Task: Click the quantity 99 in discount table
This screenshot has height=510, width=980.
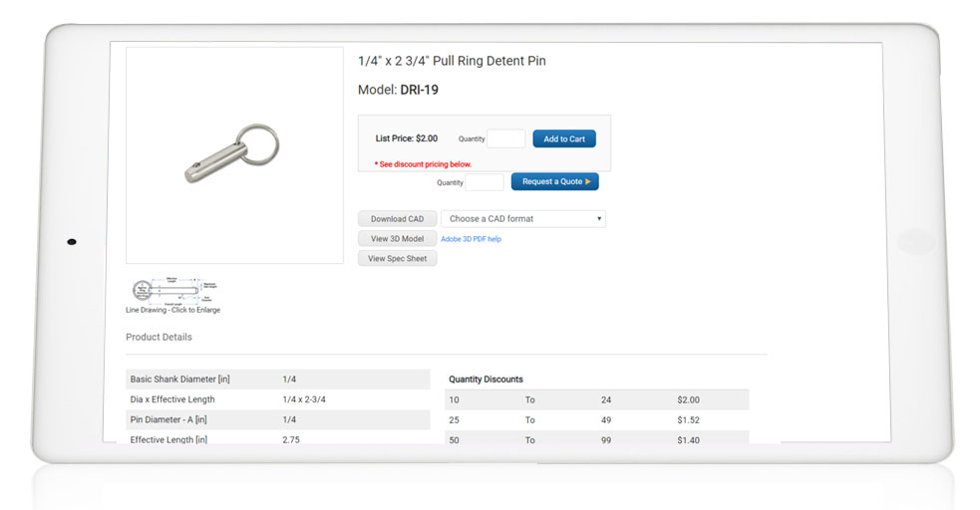Action: pyautogui.click(x=605, y=440)
